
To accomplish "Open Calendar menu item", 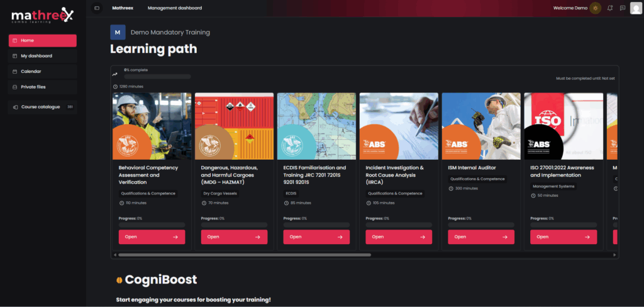I will (42, 72).
